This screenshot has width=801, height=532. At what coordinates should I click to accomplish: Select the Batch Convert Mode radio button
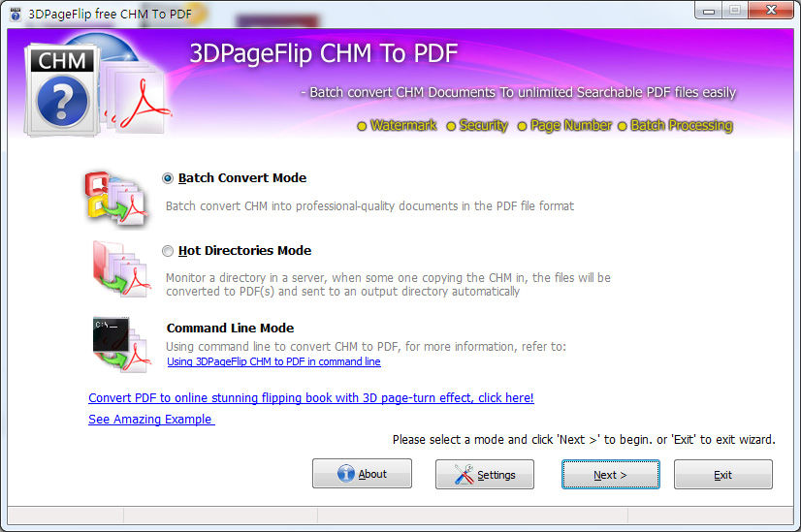(x=168, y=178)
